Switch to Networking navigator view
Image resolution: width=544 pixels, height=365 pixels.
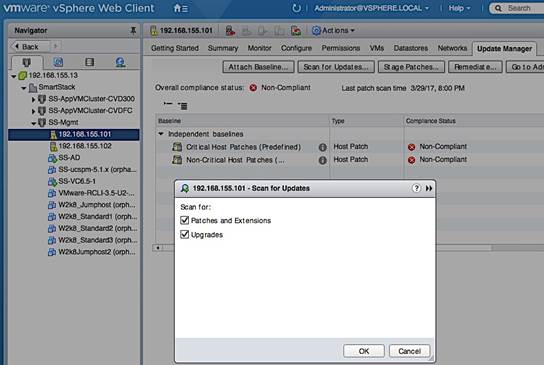point(120,62)
